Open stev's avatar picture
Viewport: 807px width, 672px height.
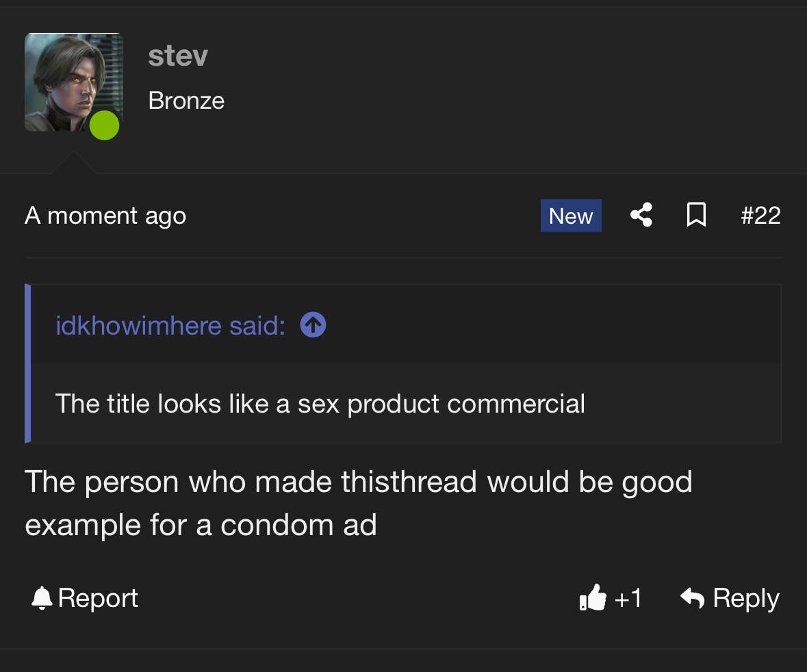[68, 79]
